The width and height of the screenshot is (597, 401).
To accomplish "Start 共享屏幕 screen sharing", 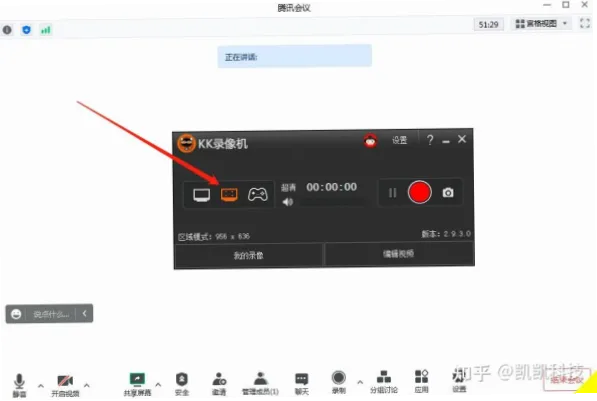I will click(137, 385).
